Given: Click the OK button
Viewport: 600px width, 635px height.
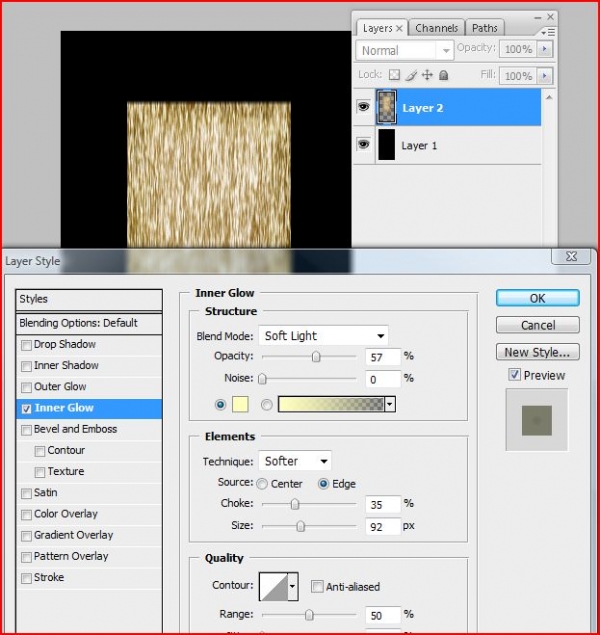Looking at the screenshot, I should click(x=537, y=298).
